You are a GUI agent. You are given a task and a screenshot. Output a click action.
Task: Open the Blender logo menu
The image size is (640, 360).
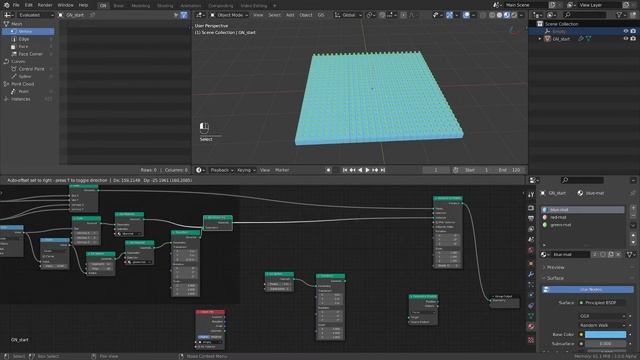(6, 5)
